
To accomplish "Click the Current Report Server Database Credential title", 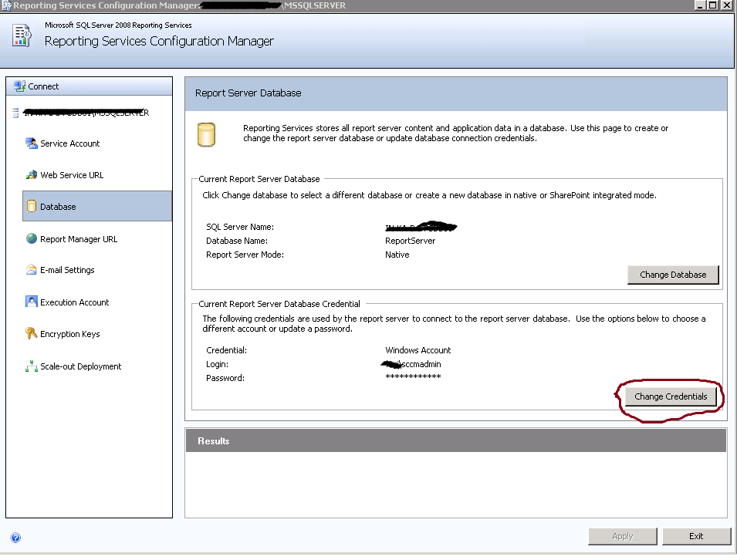I will tap(279, 304).
